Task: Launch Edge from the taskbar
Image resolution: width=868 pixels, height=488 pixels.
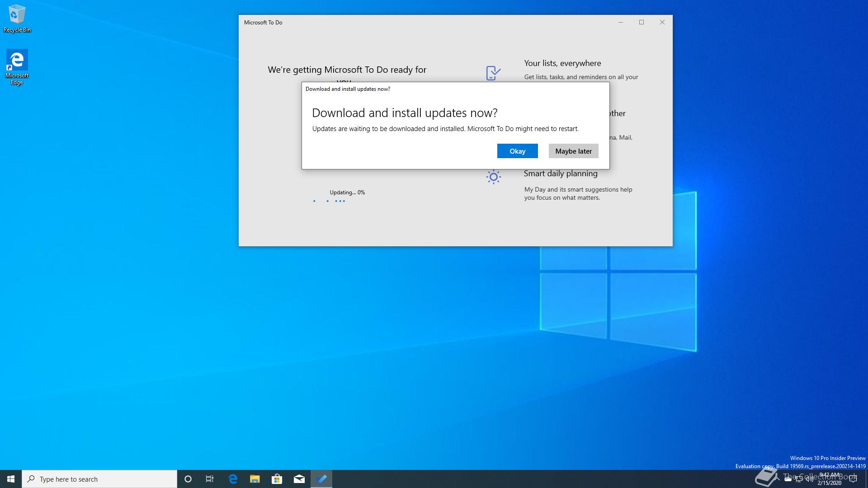Action: pos(233,479)
